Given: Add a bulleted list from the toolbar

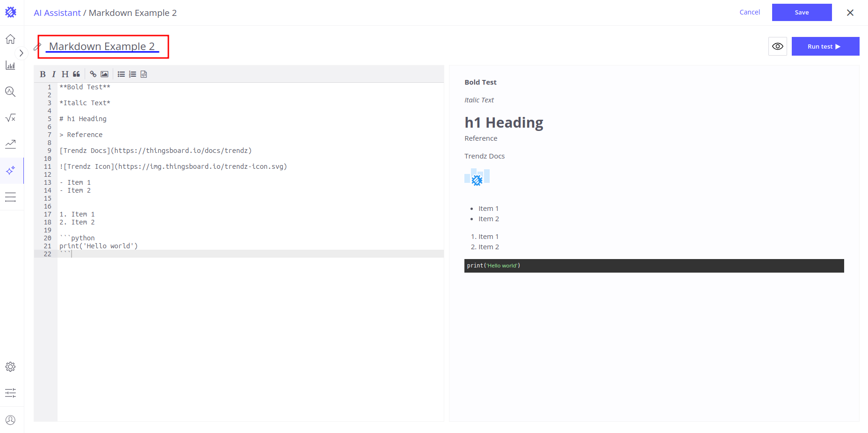Looking at the screenshot, I should [x=121, y=74].
